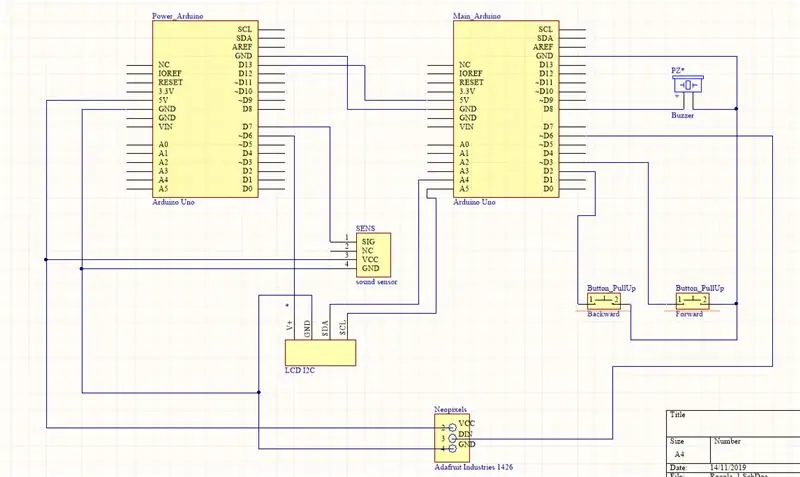
Task: Click the SCL pin label on LCD
Action: pyautogui.click(x=343, y=328)
